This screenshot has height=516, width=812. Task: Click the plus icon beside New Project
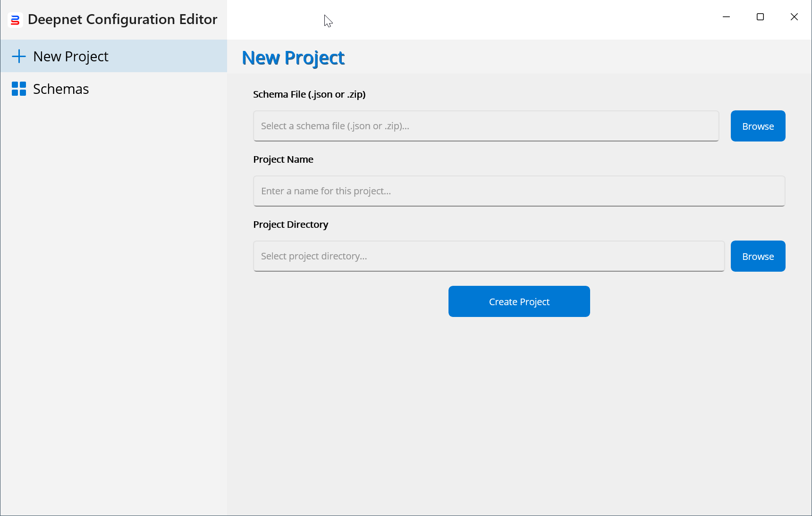[x=19, y=56]
